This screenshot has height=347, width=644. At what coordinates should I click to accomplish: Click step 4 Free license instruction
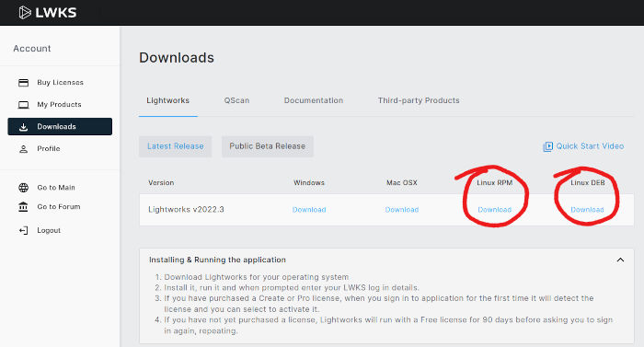[x=388, y=325]
